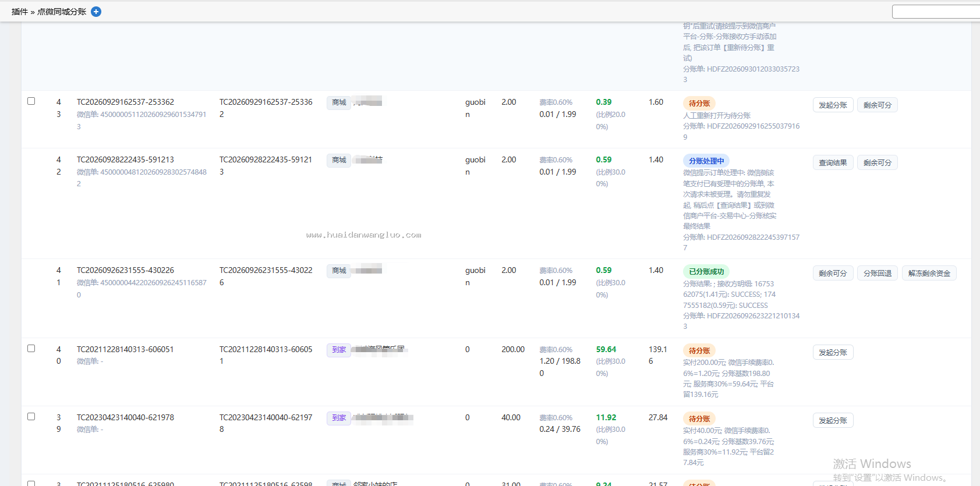Click 商城 tag in row TC20260929162537-253362
The image size is (980, 486).
[x=339, y=103]
